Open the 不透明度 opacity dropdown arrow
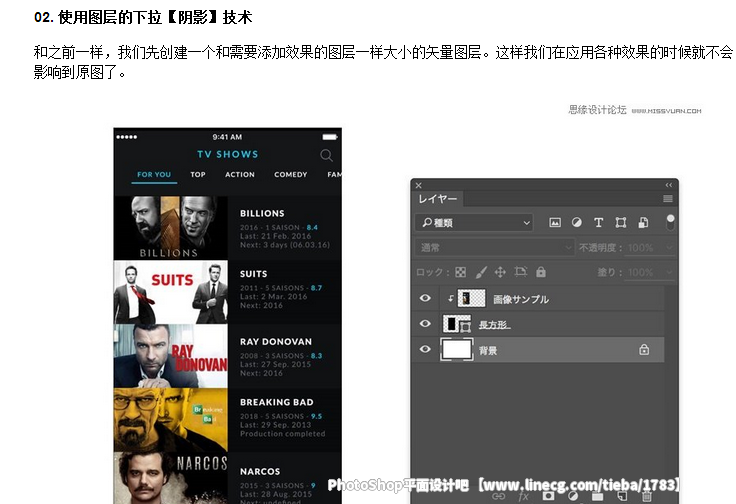 point(669,247)
